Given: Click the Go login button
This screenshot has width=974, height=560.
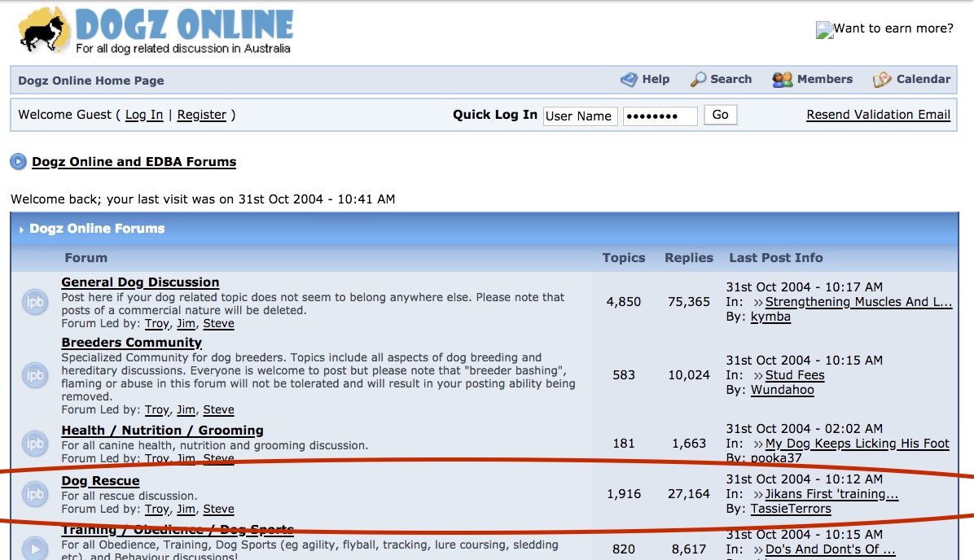Looking at the screenshot, I should [721, 115].
